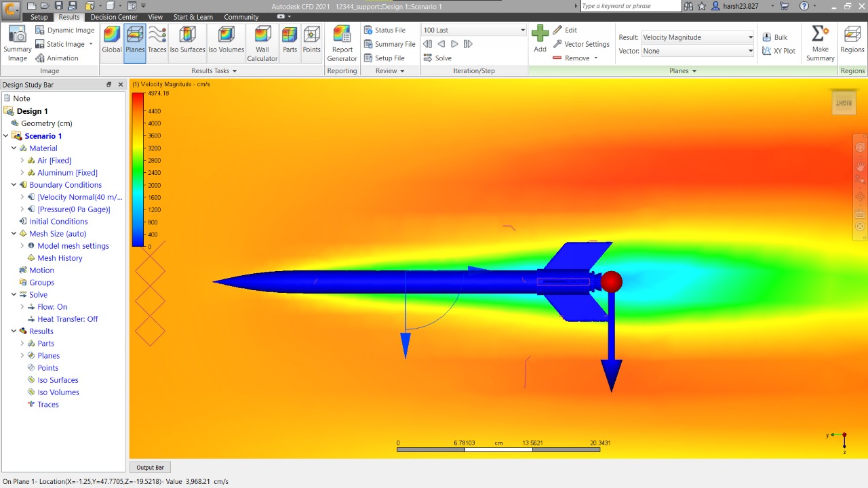Collapse the Scenario 1 tree node
Image resolution: width=868 pixels, height=488 pixels.
pyautogui.click(x=6, y=136)
